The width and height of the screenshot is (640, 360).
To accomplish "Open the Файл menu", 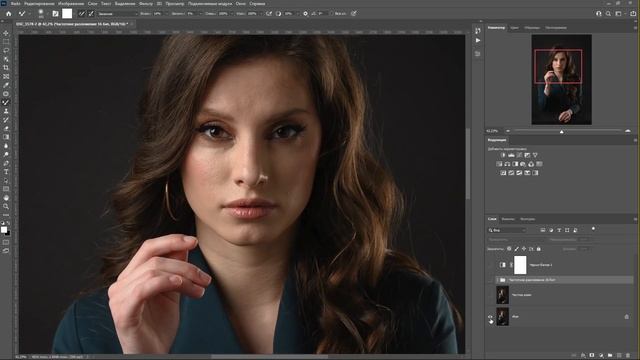I will pos(16,4).
